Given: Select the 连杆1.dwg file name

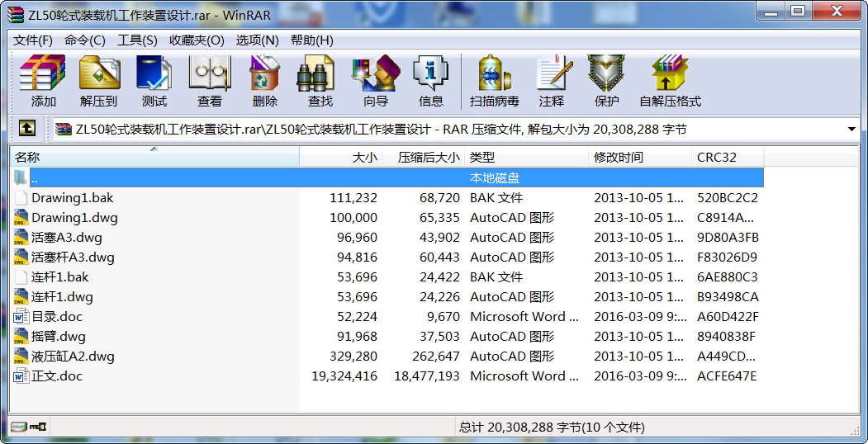Looking at the screenshot, I should (x=62, y=297).
